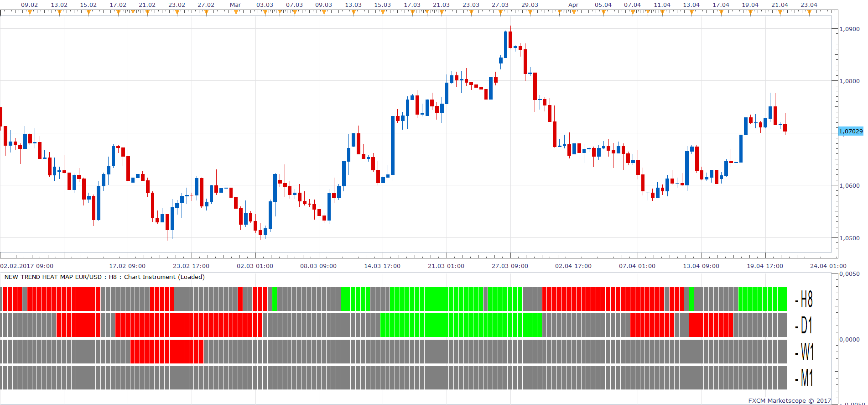The width and height of the screenshot is (868, 405).
Task: Click the 14.03 17:00 time label
Action: pyautogui.click(x=382, y=266)
